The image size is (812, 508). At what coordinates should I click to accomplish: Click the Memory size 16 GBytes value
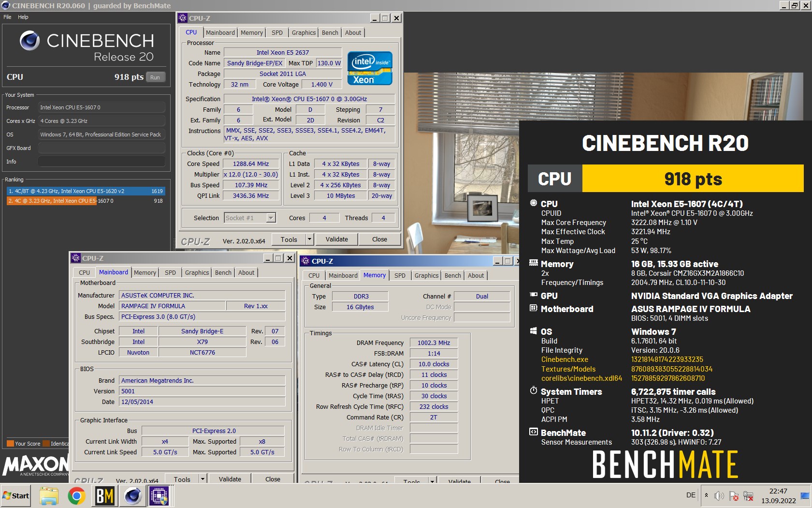click(x=360, y=307)
